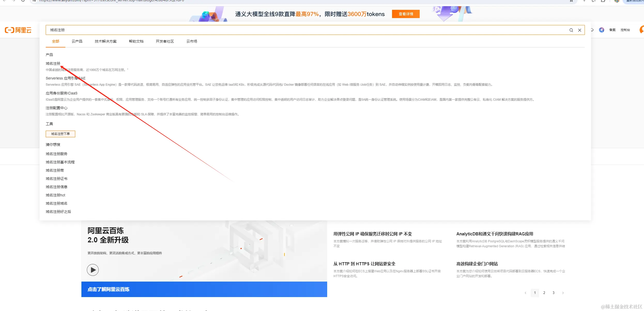Click the magnifier search icon in the search box

571,30
